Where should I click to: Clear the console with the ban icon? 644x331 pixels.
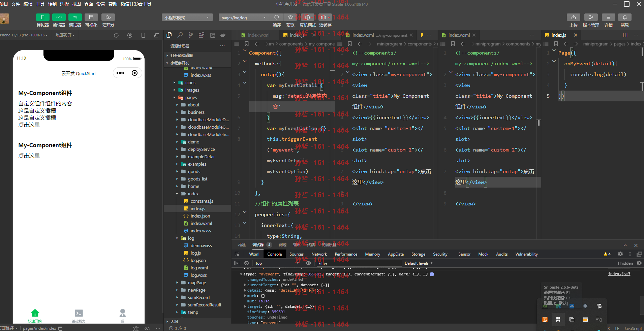coord(246,263)
